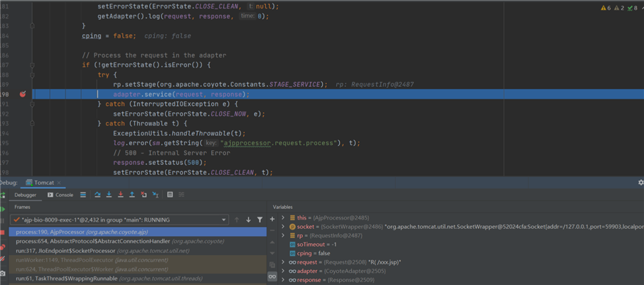Click the frames filter funnel icon

(x=259, y=220)
